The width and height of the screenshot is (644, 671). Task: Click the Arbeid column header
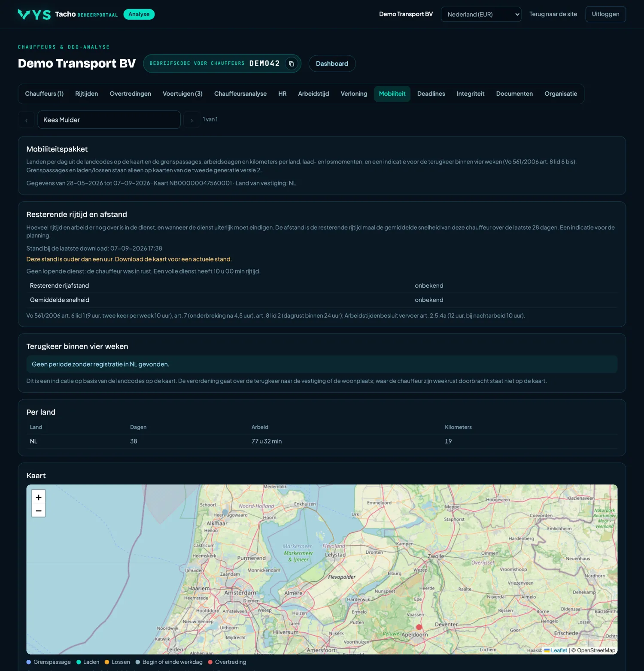[x=260, y=427]
